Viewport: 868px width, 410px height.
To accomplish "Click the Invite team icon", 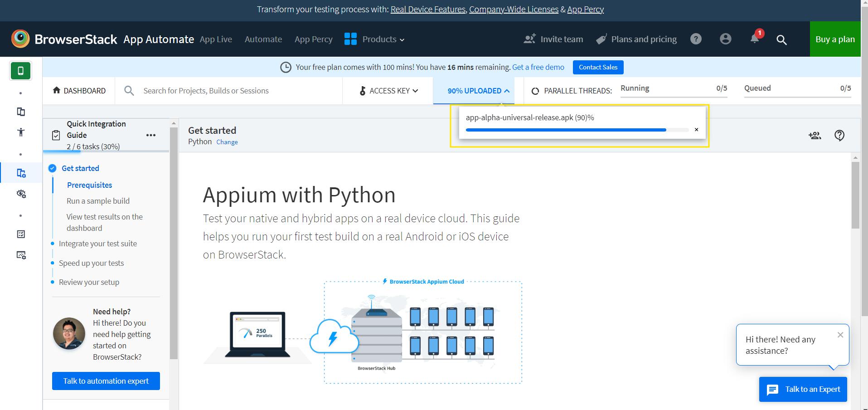I will click(529, 39).
